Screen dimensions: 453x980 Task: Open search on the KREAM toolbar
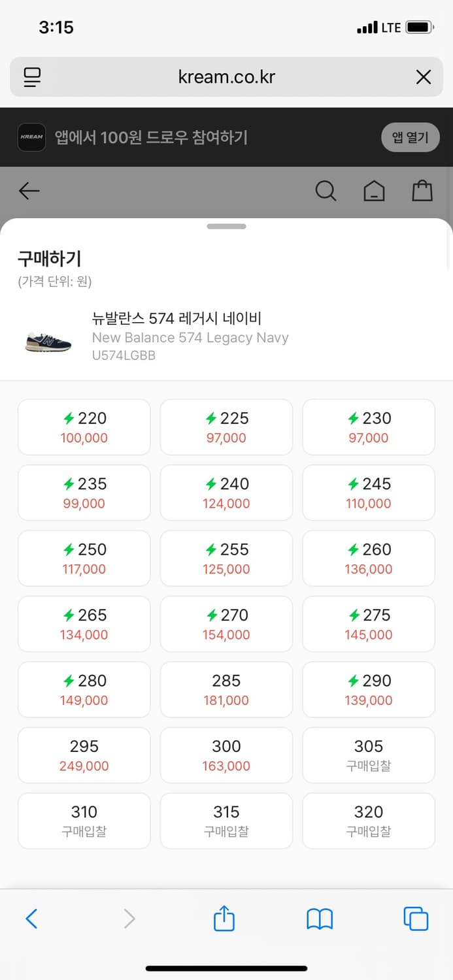326,191
